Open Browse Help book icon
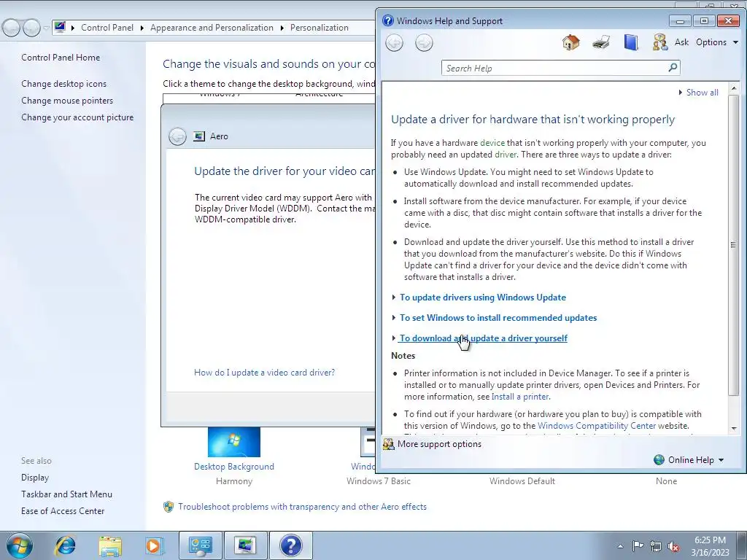Screen dimensions: 747x560 click(x=631, y=42)
